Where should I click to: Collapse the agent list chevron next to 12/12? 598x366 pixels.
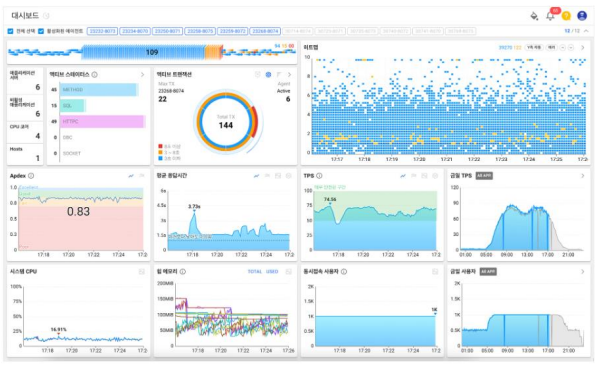[586, 31]
